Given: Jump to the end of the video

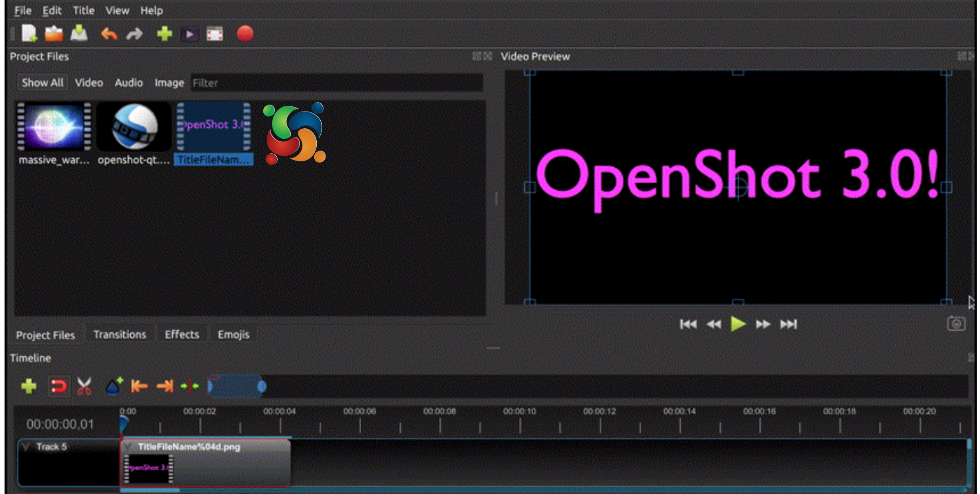Looking at the screenshot, I should (x=788, y=324).
